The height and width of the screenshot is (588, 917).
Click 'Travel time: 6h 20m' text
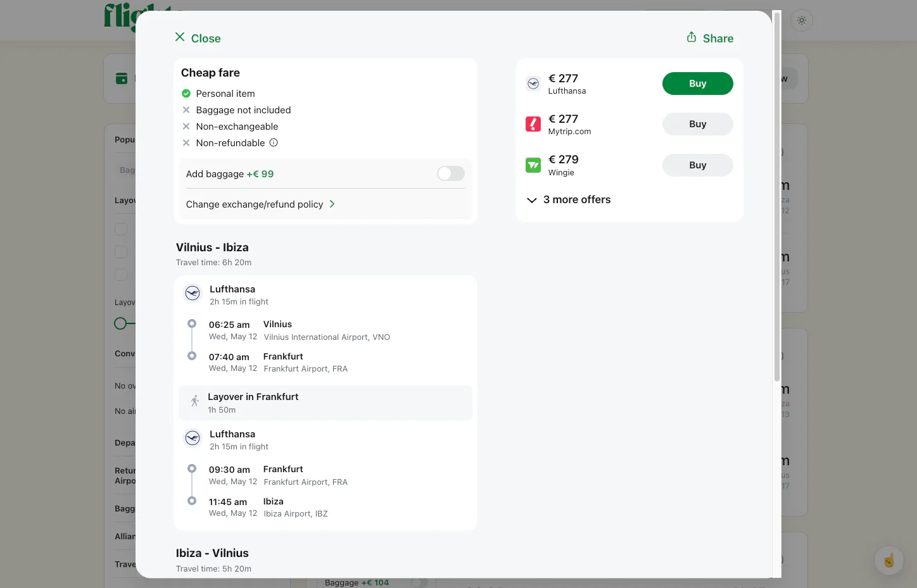pos(213,263)
